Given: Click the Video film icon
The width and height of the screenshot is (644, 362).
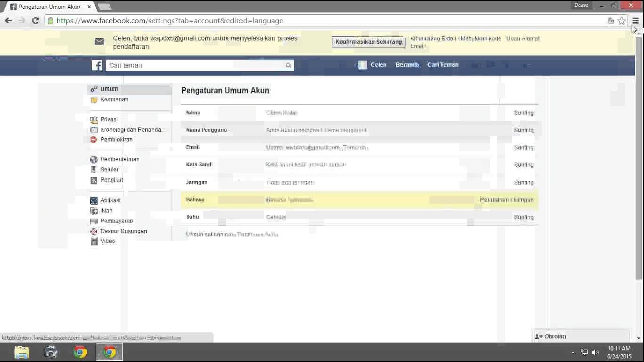Looking at the screenshot, I should 94,241.
